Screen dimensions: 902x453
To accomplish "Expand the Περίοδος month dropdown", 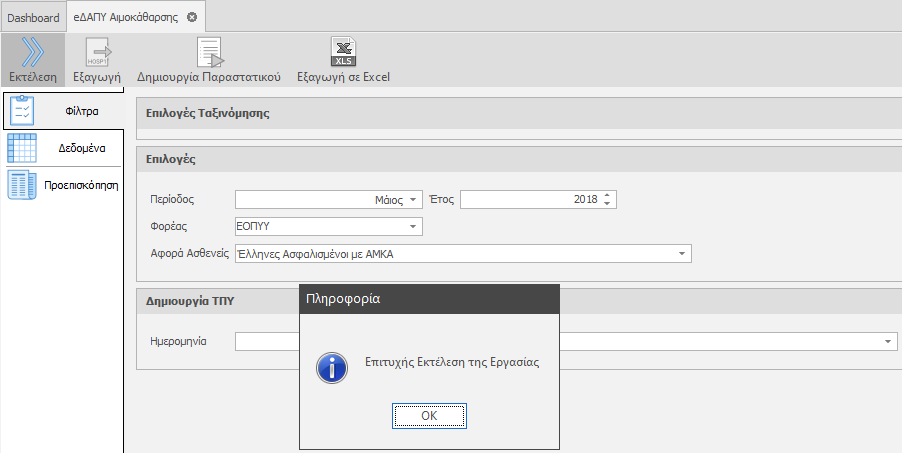I will (415, 200).
